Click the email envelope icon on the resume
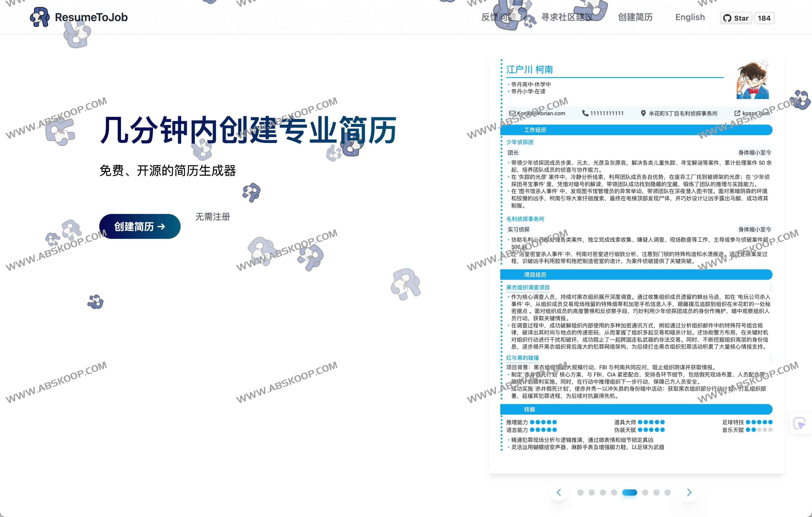The height and width of the screenshot is (517, 812). 513,113
